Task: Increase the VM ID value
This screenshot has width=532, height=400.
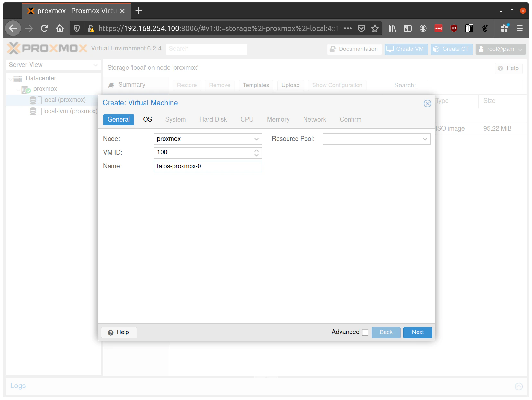Action: click(x=256, y=150)
